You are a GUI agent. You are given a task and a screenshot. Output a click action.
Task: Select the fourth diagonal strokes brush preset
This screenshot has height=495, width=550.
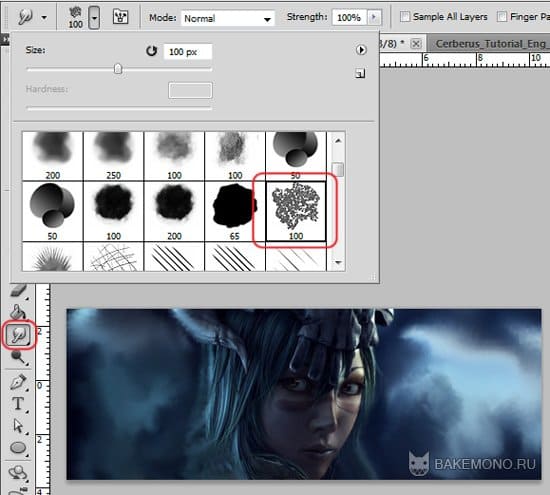click(x=235, y=257)
